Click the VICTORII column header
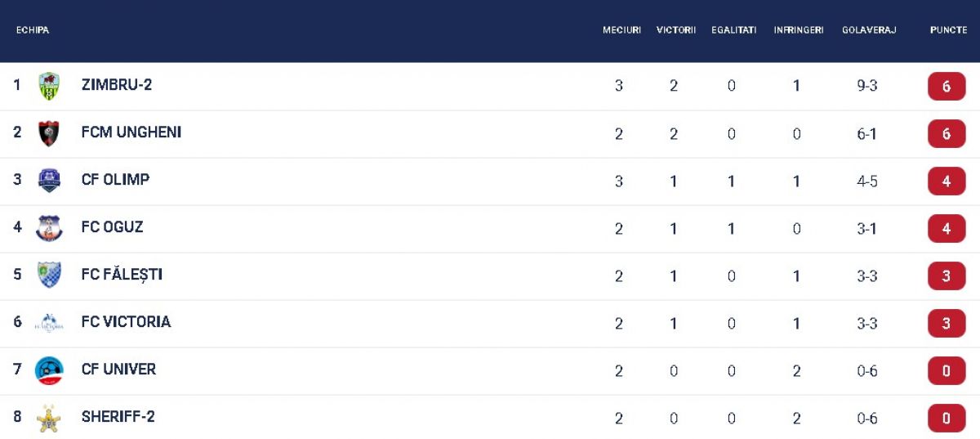Viewport: 980px width, 439px height. coord(676,30)
